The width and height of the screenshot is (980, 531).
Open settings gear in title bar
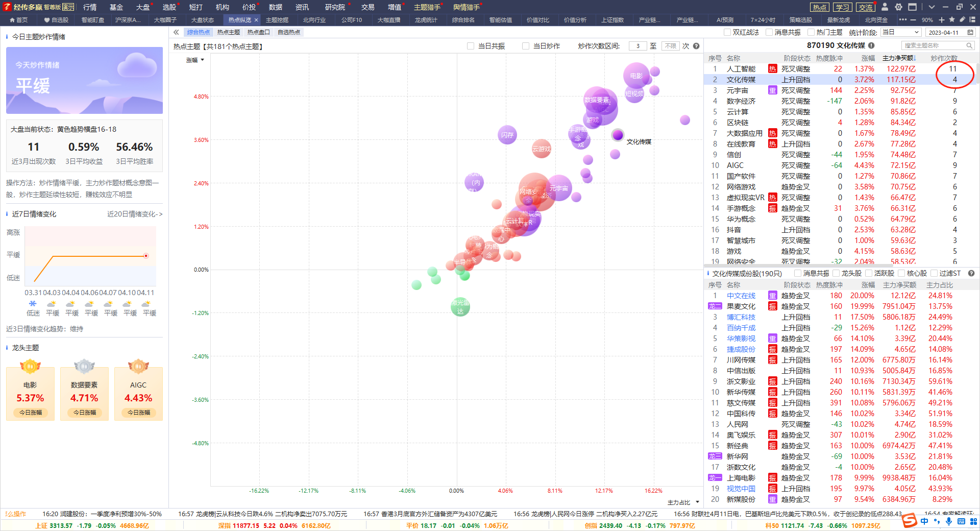[899, 7]
